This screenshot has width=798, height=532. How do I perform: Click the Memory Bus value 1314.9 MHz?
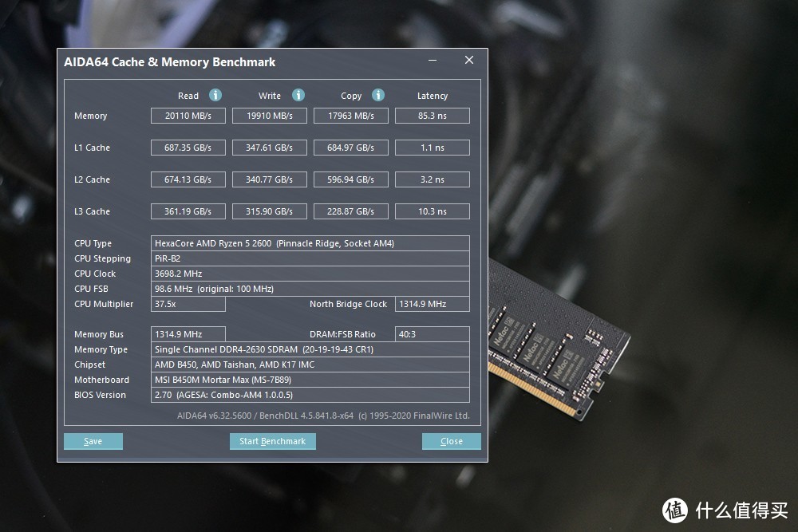click(x=188, y=334)
